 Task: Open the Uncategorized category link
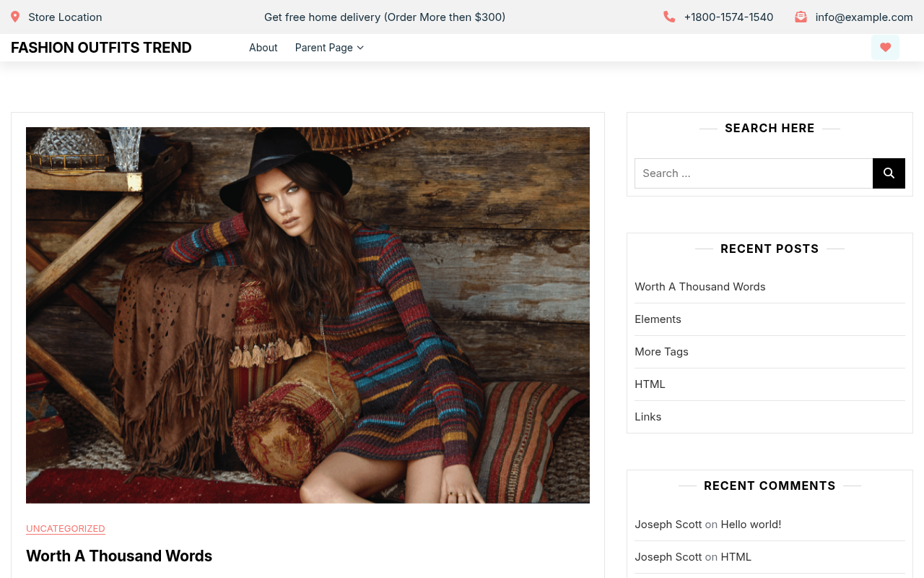pyautogui.click(x=66, y=529)
